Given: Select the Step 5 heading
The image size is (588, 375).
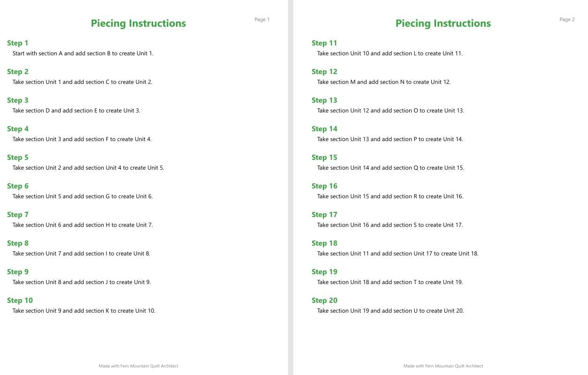Looking at the screenshot, I should 18,157.
